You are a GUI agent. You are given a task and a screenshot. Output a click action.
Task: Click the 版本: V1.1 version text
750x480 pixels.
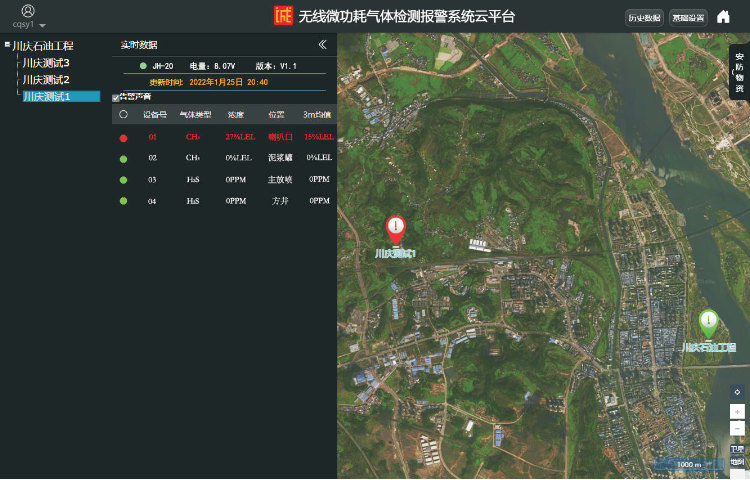point(276,66)
